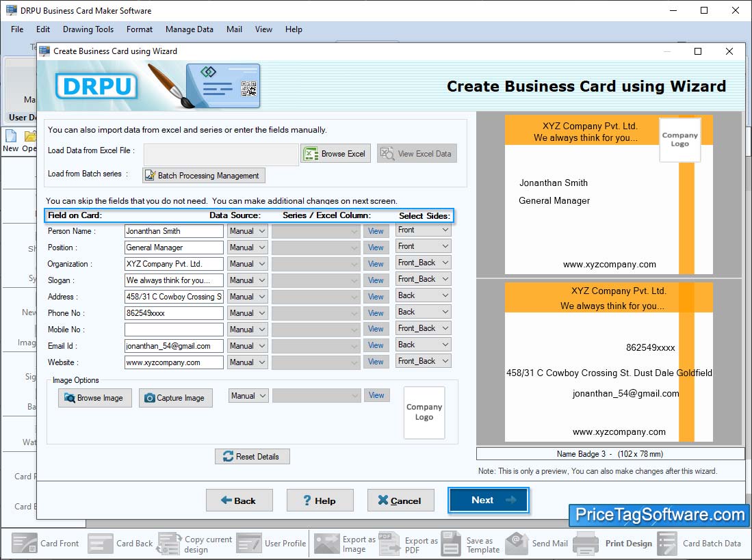Screen dimensions: 752x560
Task: Open the Manage Data menu
Action: (190, 29)
